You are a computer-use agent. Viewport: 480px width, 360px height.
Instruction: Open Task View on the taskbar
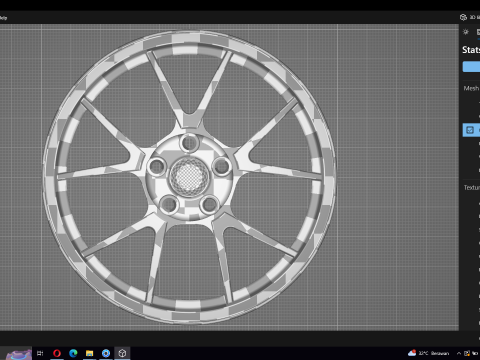(40, 353)
